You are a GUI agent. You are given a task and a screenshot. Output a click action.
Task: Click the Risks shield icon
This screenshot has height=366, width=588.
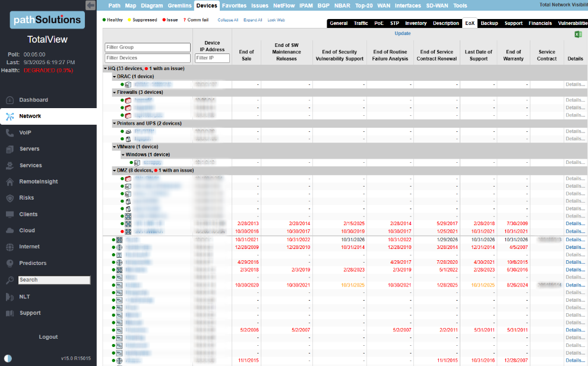click(10, 198)
